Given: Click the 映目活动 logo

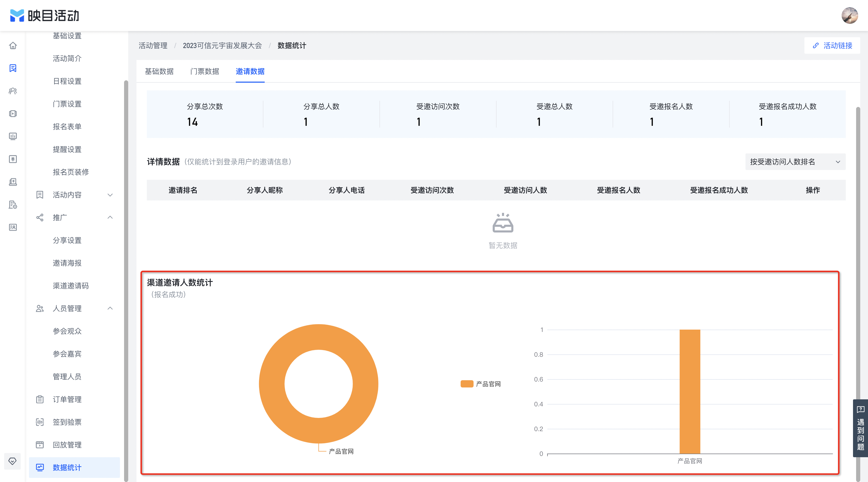Looking at the screenshot, I should click(x=44, y=15).
